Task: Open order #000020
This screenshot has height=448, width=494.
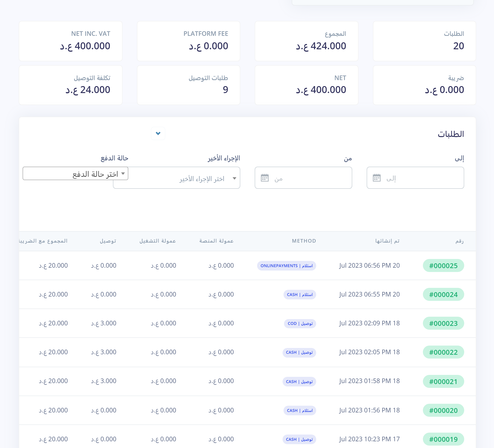Action: coord(443,410)
